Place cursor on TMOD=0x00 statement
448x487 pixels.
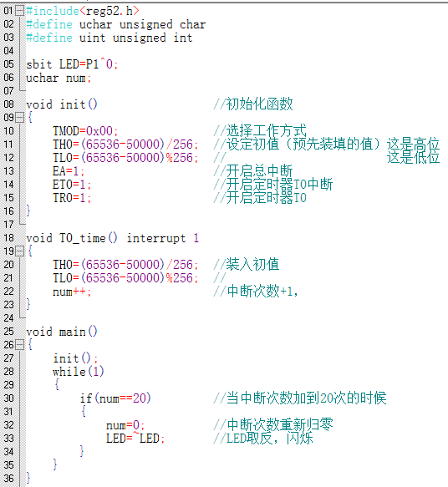[x=85, y=131]
